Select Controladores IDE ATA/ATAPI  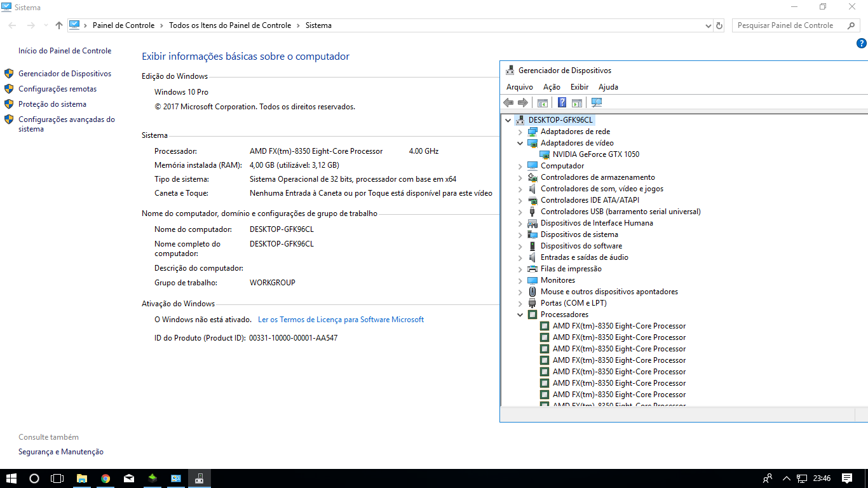(x=590, y=200)
